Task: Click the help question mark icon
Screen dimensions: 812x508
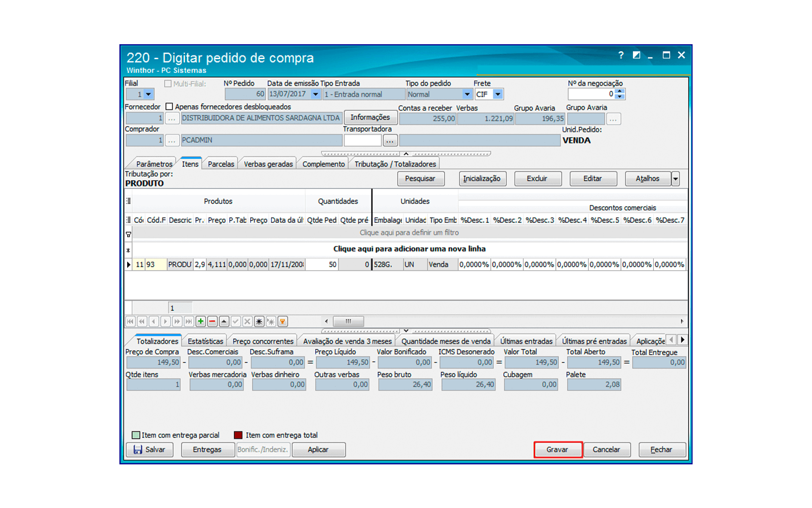Action: (x=621, y=55)
